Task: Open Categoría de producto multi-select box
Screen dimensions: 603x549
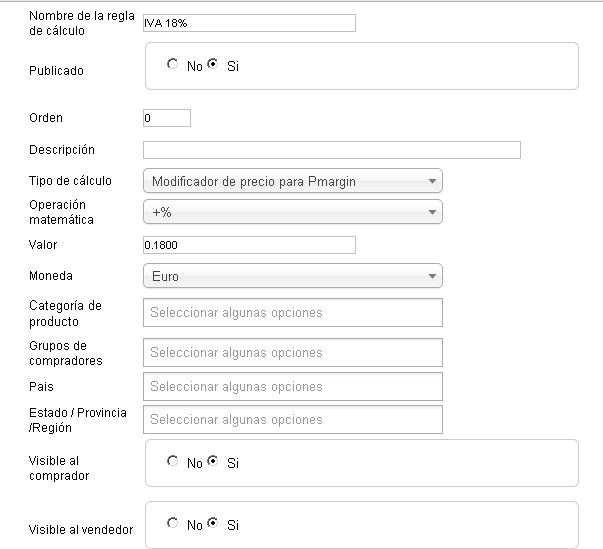Action: click(293, 313)
